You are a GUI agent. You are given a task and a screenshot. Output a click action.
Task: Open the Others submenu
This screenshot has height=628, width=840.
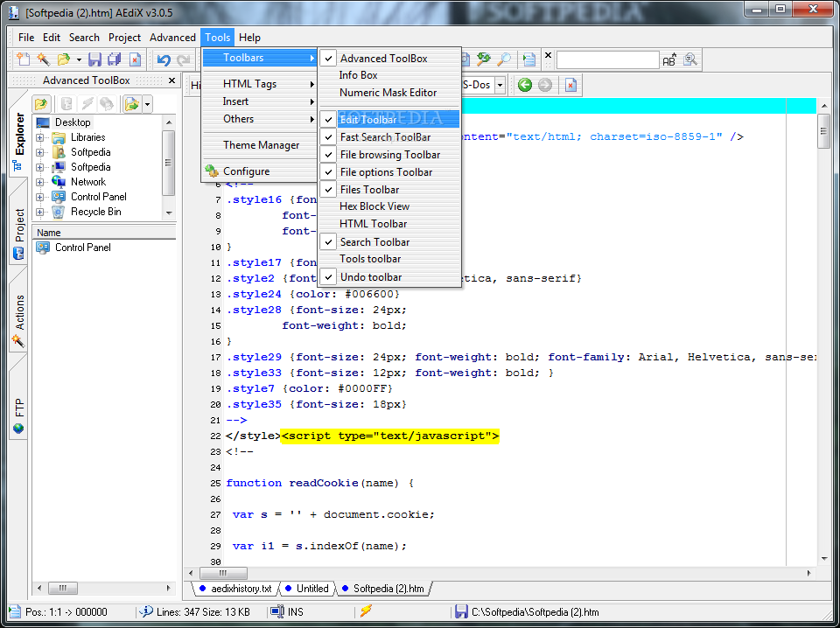pyautogui.click(x=260, y=119)
